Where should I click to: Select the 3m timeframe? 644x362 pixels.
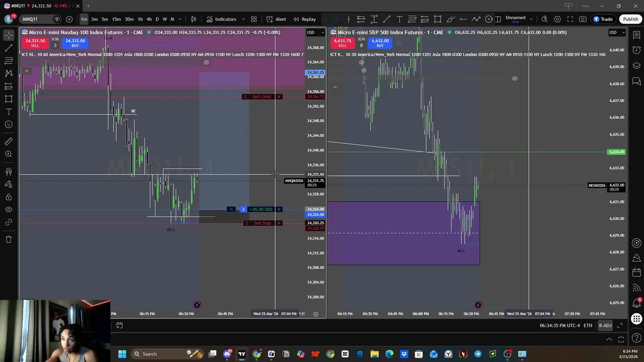coord(94,19)
